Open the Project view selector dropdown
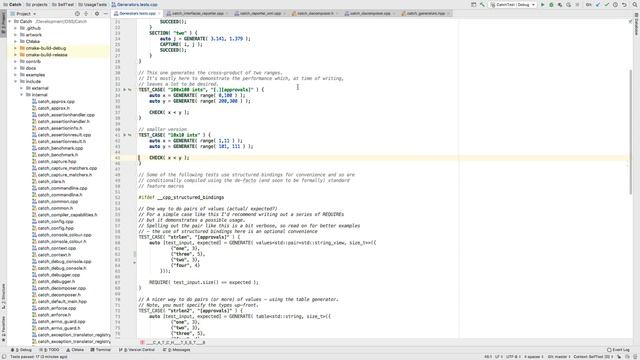 pyautogui.click(x=23, y=13)
